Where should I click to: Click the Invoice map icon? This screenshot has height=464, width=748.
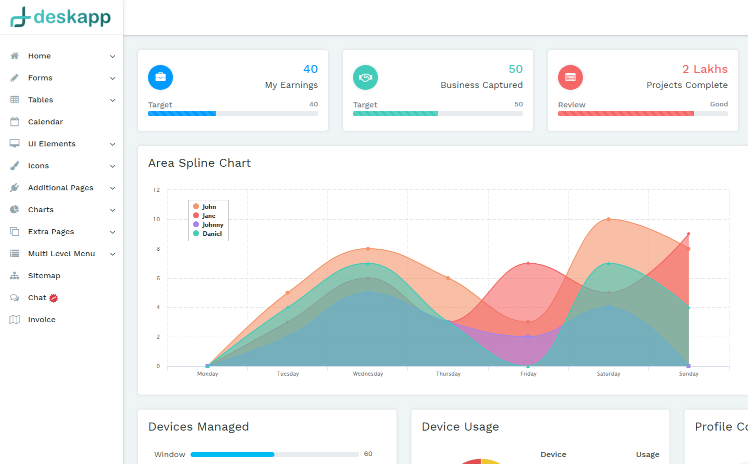tap(15, 320)
